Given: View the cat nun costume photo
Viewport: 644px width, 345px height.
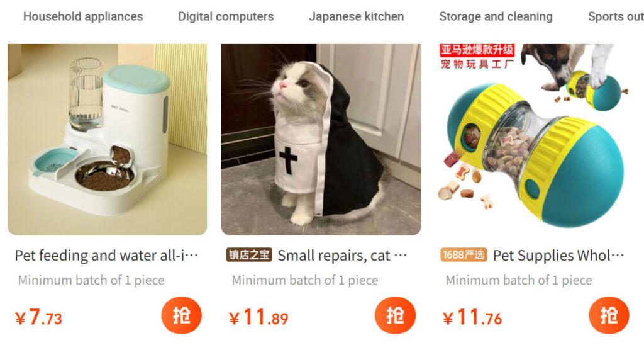Looking at the screenshot, I should pos(321,139).
